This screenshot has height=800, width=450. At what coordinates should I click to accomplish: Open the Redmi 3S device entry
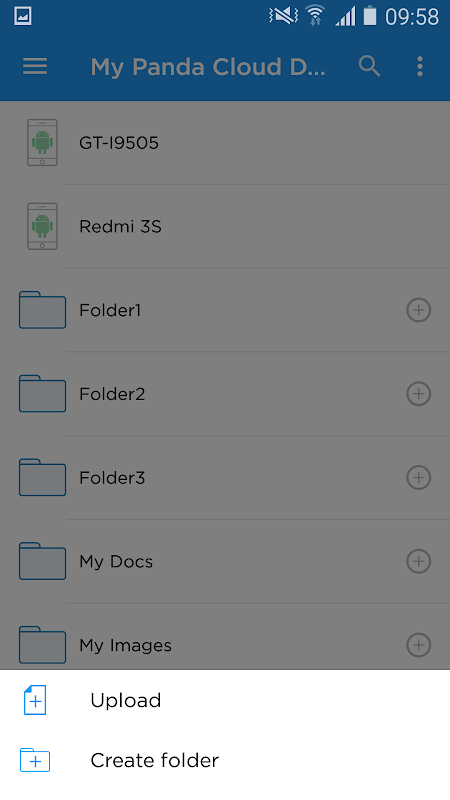[225, 226]
